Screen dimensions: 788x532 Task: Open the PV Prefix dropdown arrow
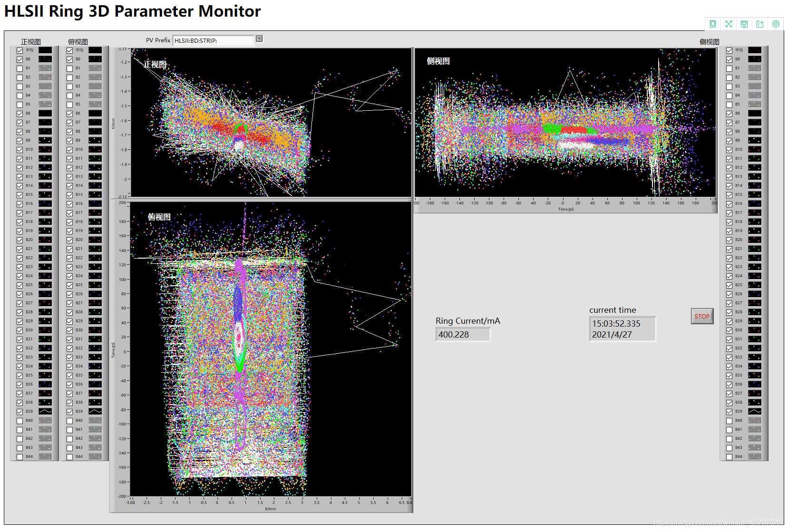pyautogui.click(x=259, y=39)
